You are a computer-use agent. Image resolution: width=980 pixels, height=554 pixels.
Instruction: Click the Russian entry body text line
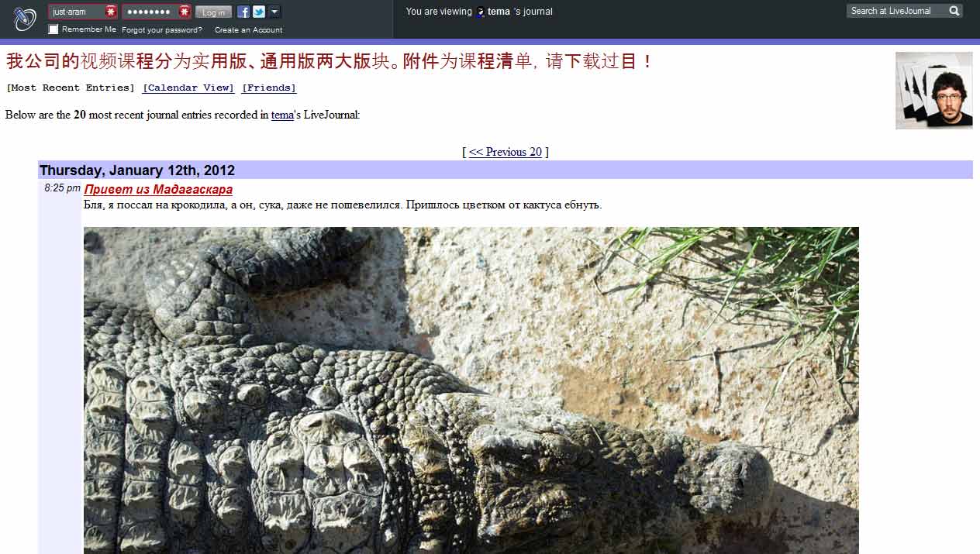point(343,205)
